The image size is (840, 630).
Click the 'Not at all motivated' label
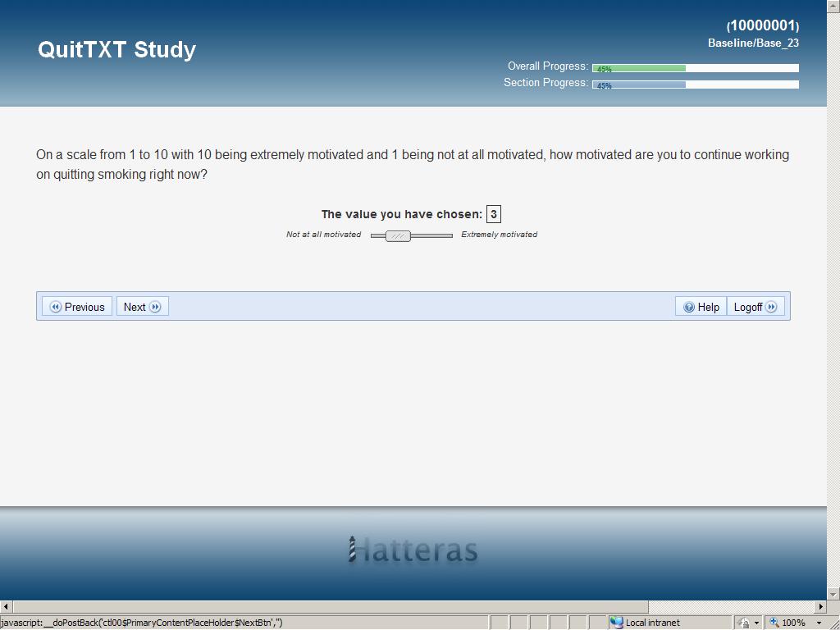point(323,234)
